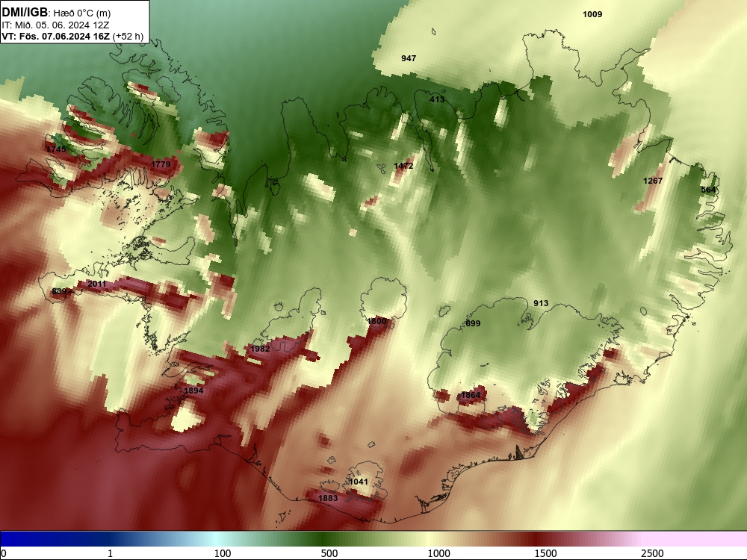Click the 500 tick on the color scale

coord(329,553)
